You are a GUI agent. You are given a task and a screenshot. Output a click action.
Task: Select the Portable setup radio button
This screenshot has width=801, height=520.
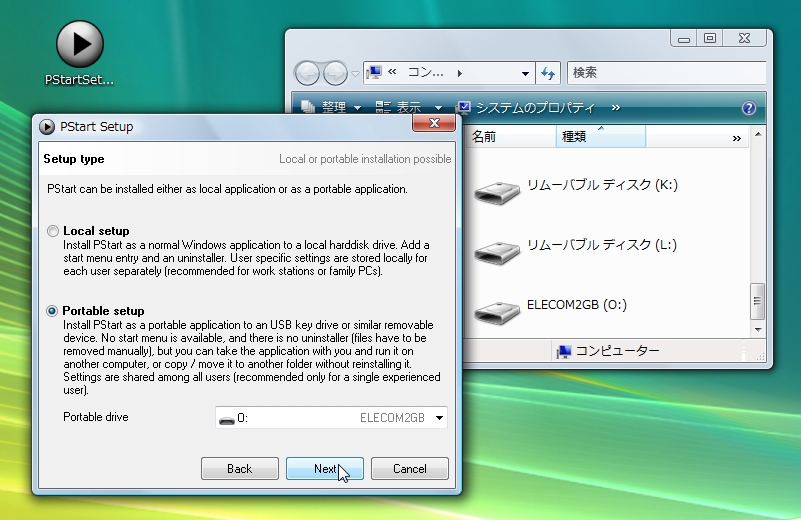tap(52, 311)
